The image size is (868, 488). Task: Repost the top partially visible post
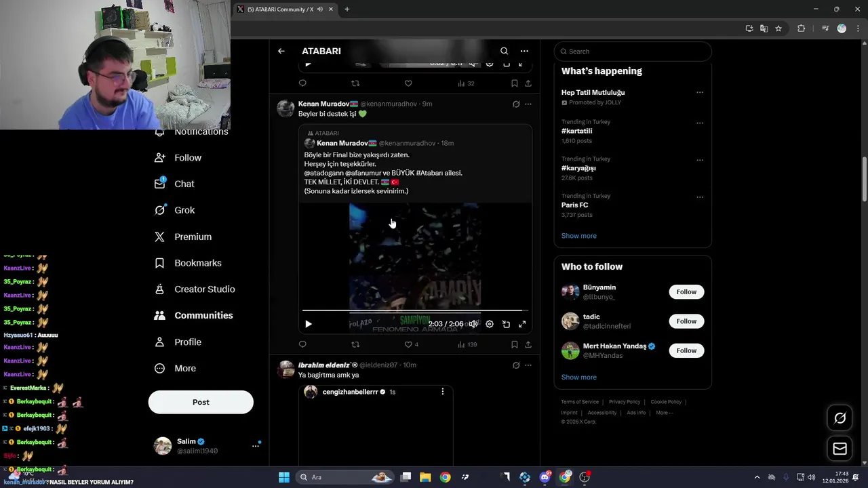point(355,83)
